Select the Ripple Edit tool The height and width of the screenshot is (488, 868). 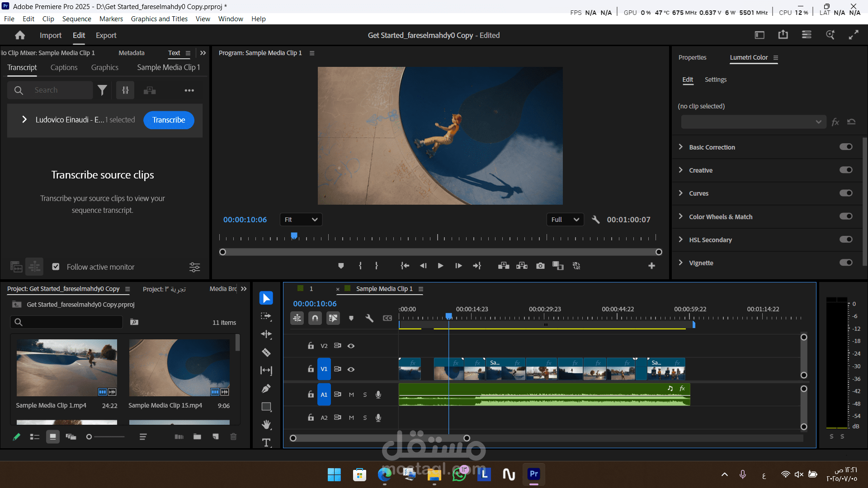pos(266,334)
